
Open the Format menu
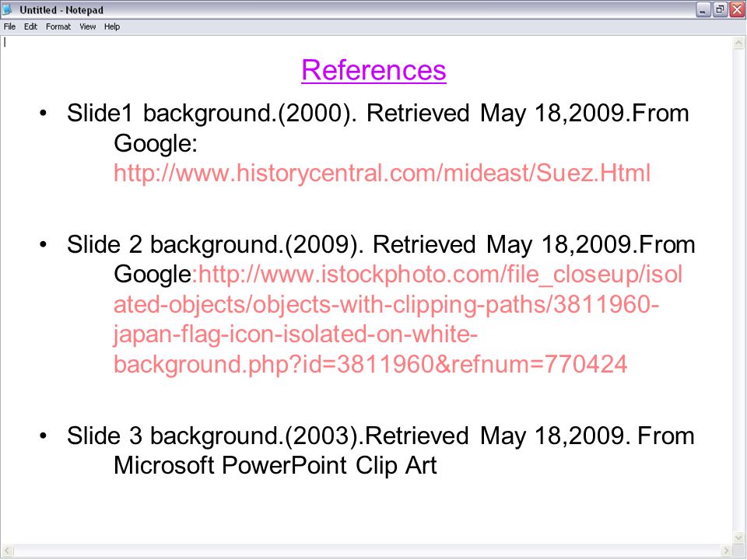[x=58, y=26]
